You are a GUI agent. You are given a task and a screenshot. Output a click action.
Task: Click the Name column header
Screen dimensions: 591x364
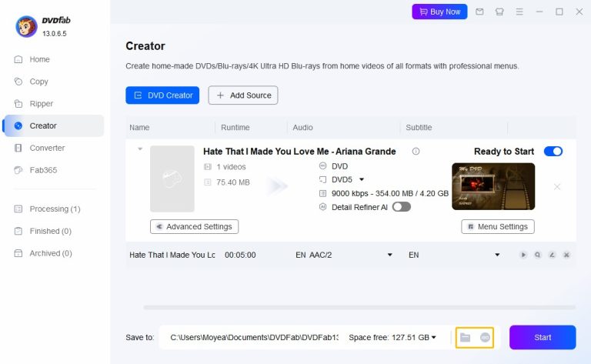pos(139,128)
